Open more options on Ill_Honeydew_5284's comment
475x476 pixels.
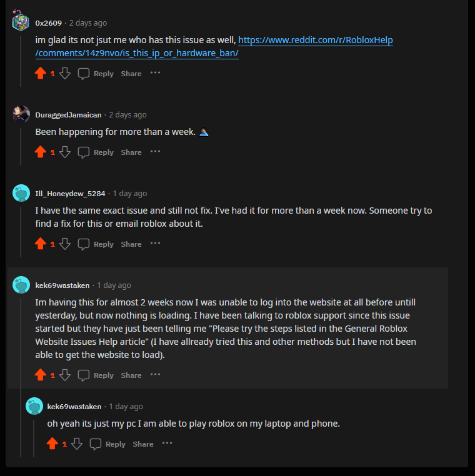pyautogui.click(x=155, y=244)
